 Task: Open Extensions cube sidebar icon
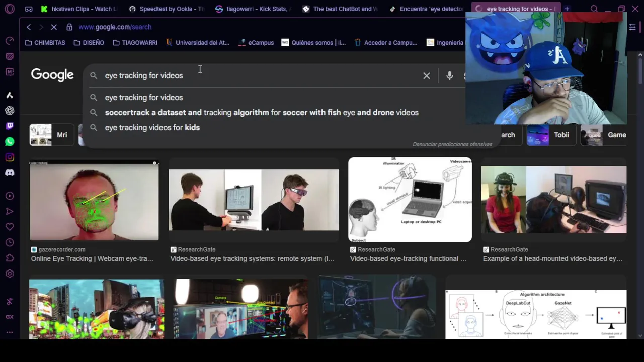click(10, 258)
